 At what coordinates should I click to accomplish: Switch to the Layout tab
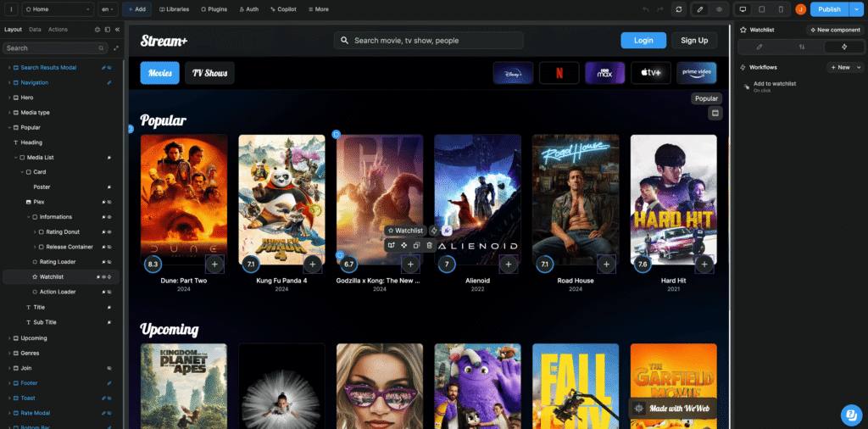(14, 30)
